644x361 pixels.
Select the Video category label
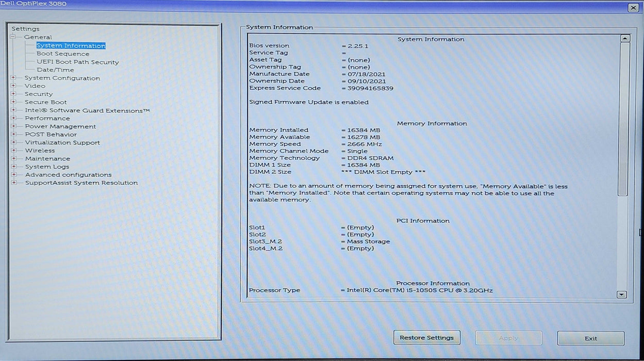35,86
